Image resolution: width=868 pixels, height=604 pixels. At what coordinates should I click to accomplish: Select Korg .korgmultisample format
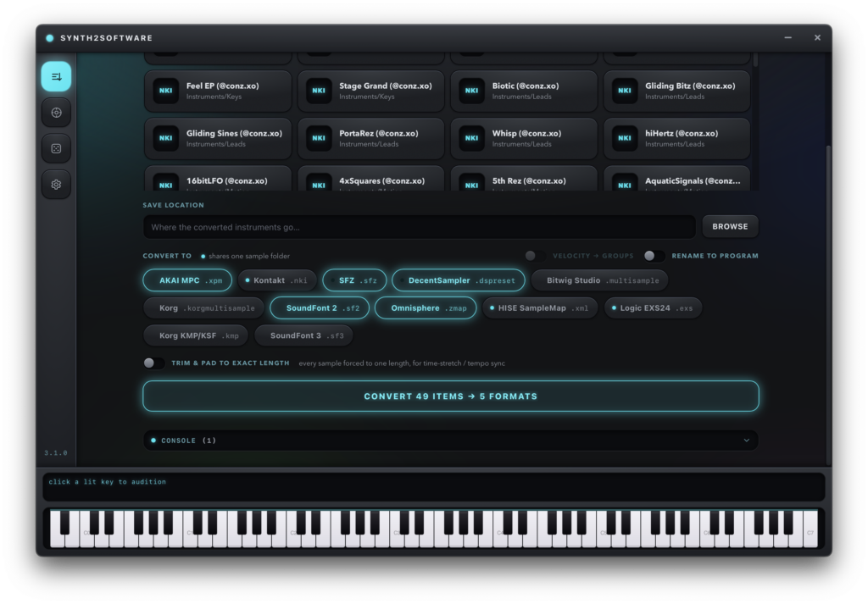click(203, 308)
